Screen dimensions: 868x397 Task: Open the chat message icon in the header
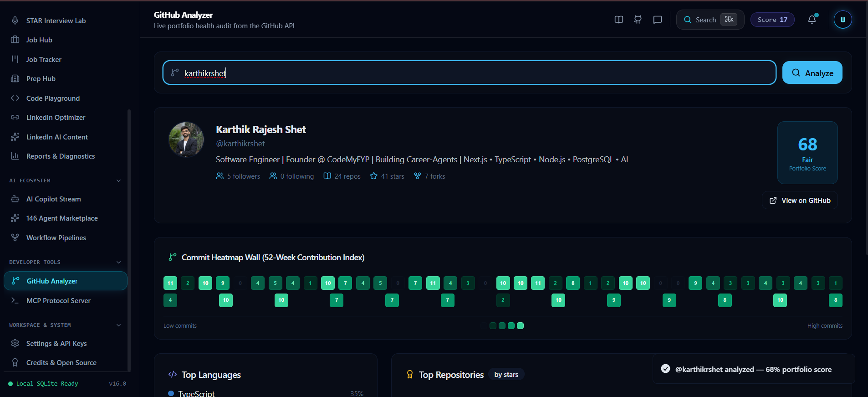click(657, 20)
